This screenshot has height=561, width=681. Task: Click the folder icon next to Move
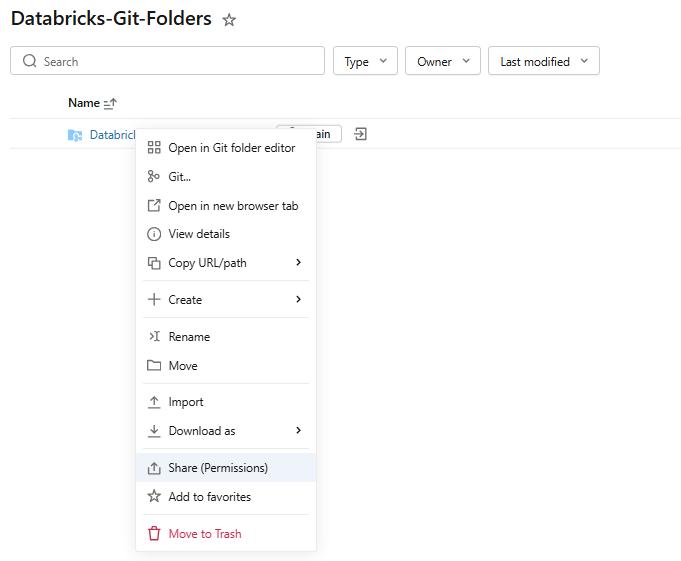click(154, 365)
